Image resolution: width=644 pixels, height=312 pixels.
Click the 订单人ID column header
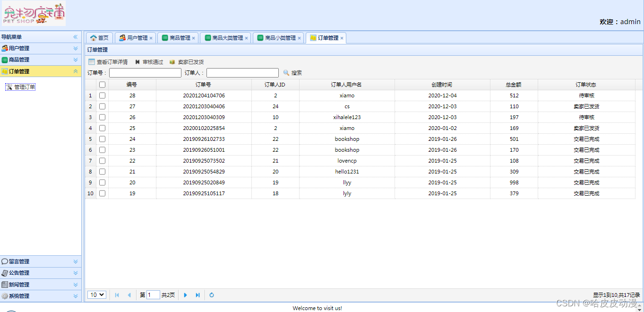[x=275, y=85]
